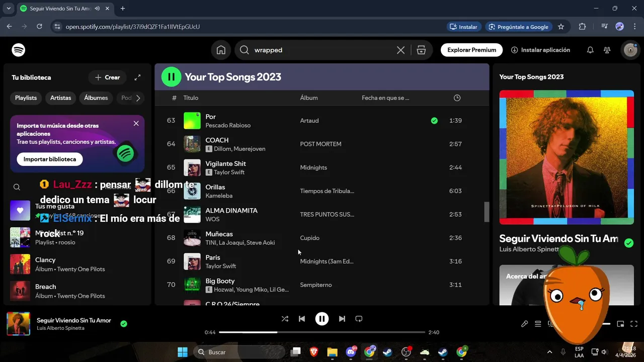Sort by Fecha en que se added column
This screenshot has width=644, height=362.
point(385,98)
